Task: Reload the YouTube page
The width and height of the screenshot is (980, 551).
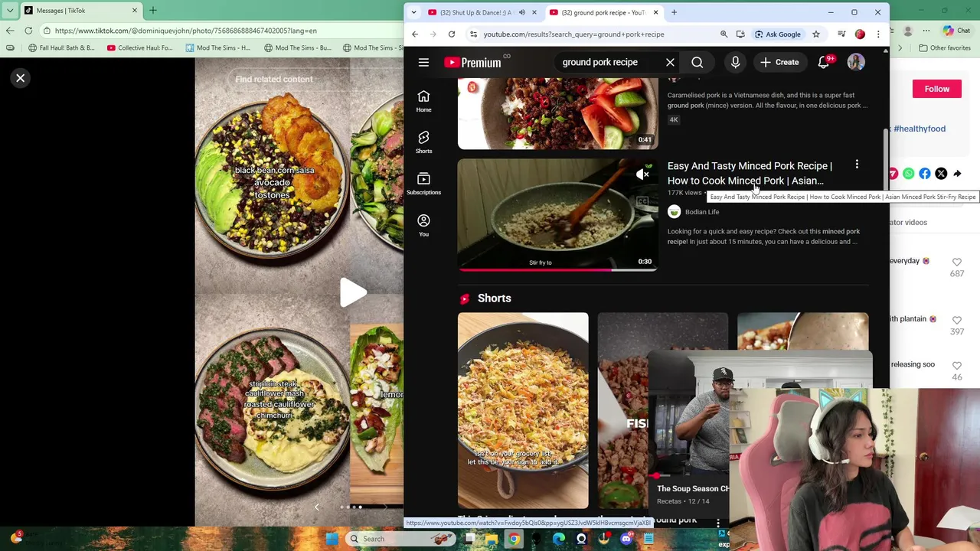Action: pos(452,34)
